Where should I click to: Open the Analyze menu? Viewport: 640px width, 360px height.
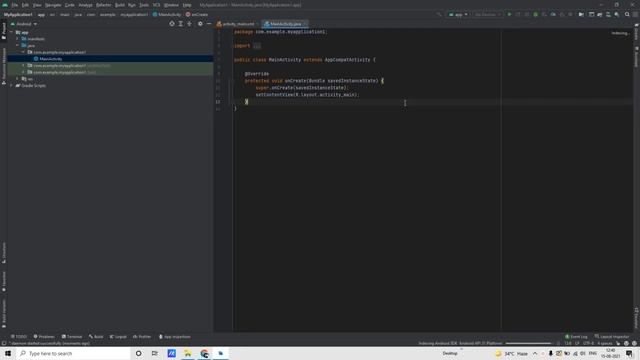(x=85, y=5)
